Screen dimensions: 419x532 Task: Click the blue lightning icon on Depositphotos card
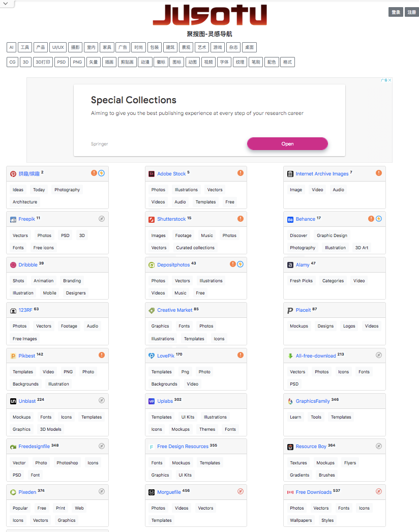(240, 264)
